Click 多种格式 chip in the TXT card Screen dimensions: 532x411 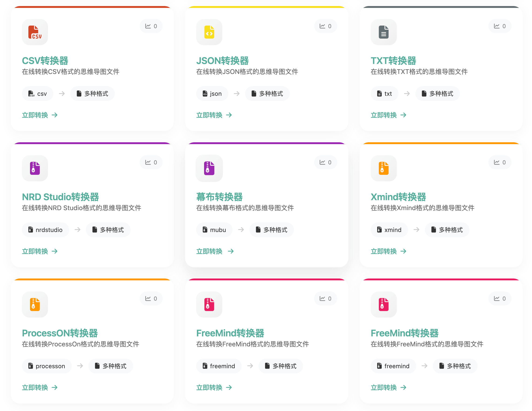437,94
